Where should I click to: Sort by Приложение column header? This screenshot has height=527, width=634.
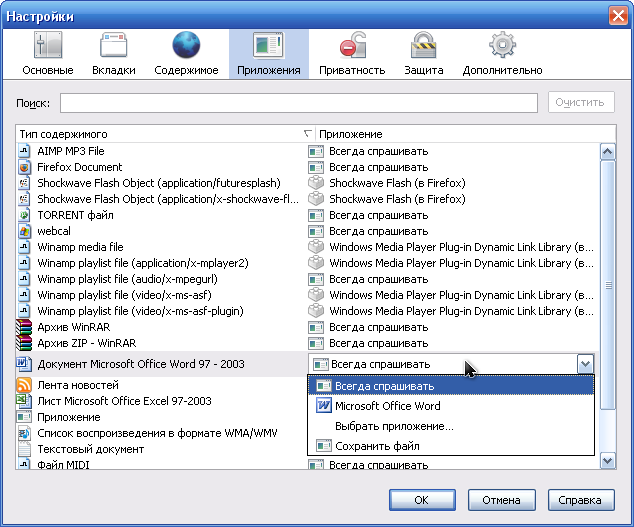tap(465, 134)
